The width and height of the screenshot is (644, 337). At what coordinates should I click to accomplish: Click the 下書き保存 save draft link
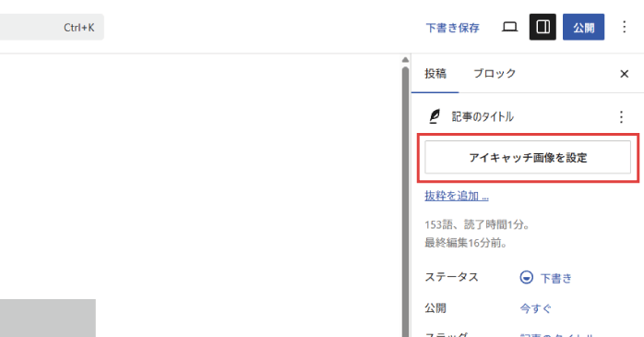pyautogui.click(x=453, y=28)
